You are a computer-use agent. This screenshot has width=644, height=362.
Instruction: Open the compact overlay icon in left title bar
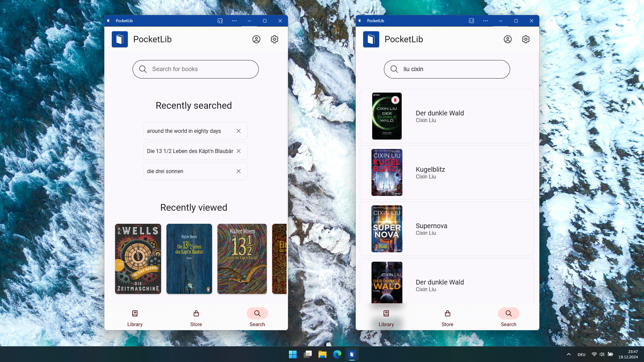point(220,21)
